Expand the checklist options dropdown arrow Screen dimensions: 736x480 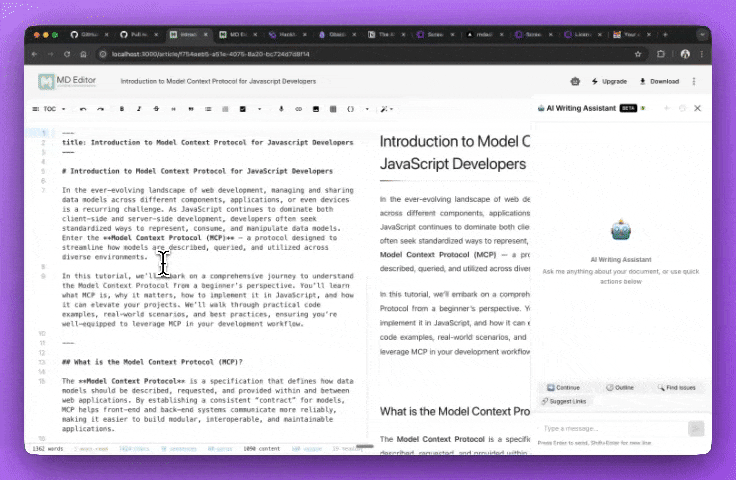(259, 108)
